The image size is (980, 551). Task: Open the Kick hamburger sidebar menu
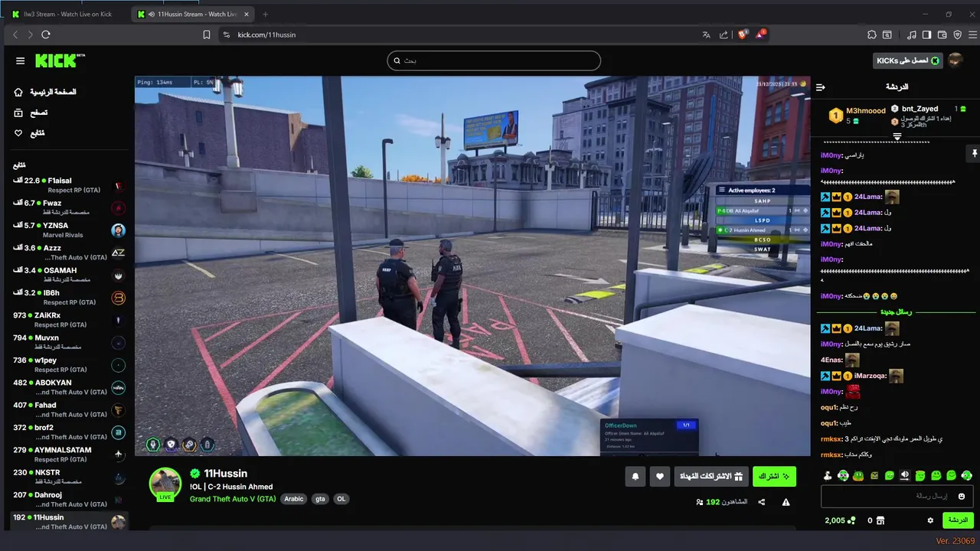(20, 61)
